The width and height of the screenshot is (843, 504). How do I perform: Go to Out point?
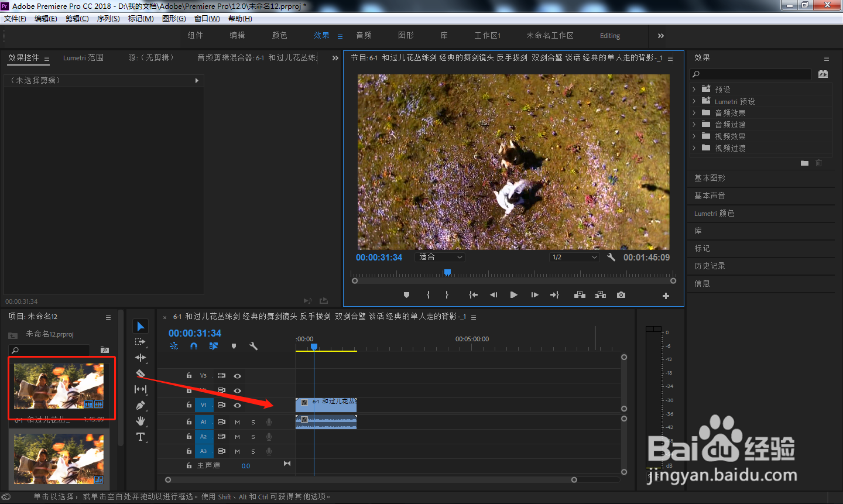554,295
